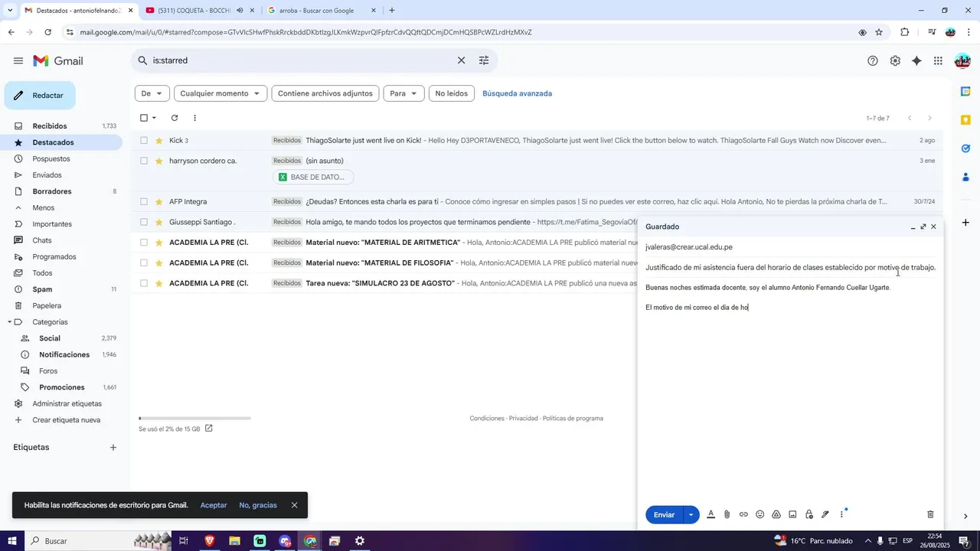Open Google Keep icon in side panel

coord(965,119)
